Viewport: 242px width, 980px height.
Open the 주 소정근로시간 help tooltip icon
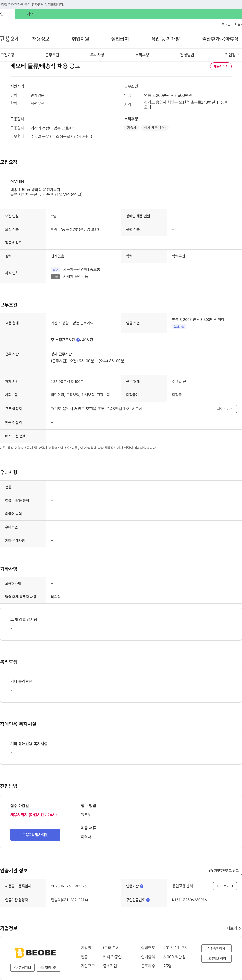point(78,340)
